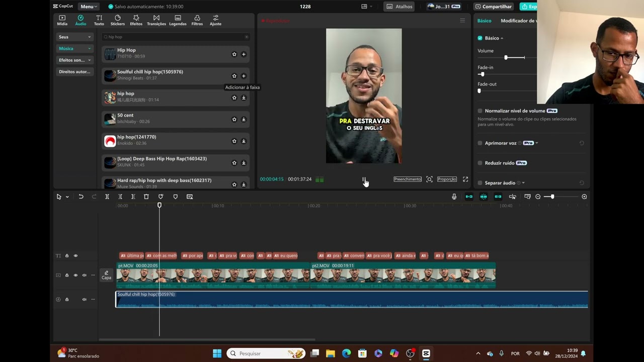Image resolution: width=644 pixels, height=362 pixels.
Task: Favorite the 50 cent track
Action: pos(234,119)
